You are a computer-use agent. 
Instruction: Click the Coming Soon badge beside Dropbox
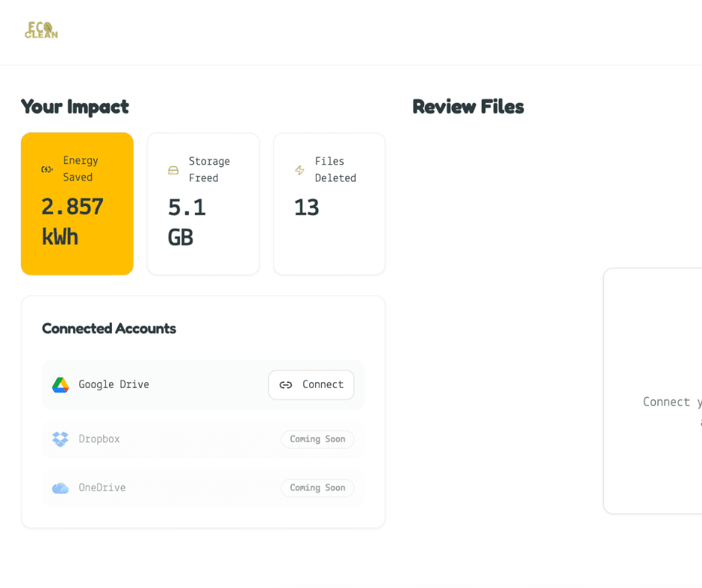click(x=317, y=440)
